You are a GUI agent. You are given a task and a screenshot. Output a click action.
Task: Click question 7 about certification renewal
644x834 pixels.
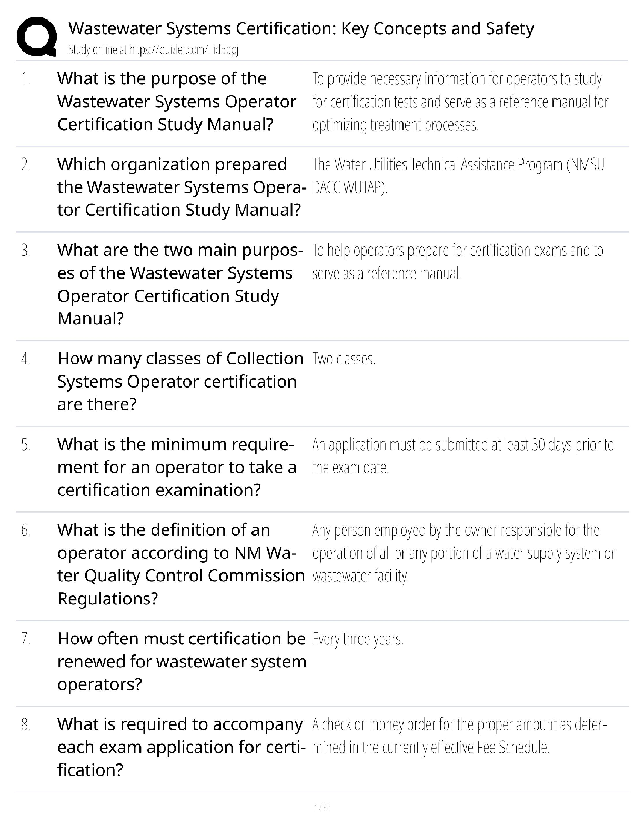tap(182, 661)
